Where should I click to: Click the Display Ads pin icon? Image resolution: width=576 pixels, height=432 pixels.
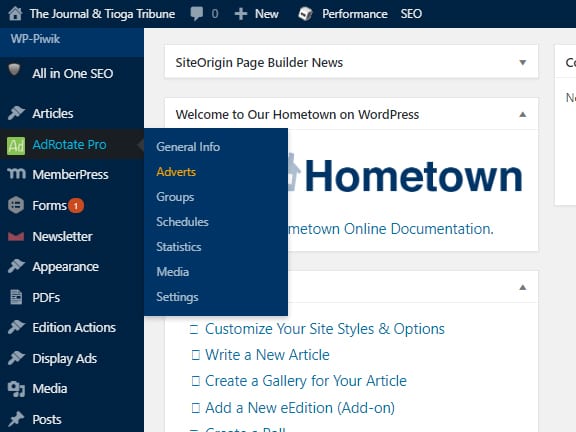coord(16,358)
